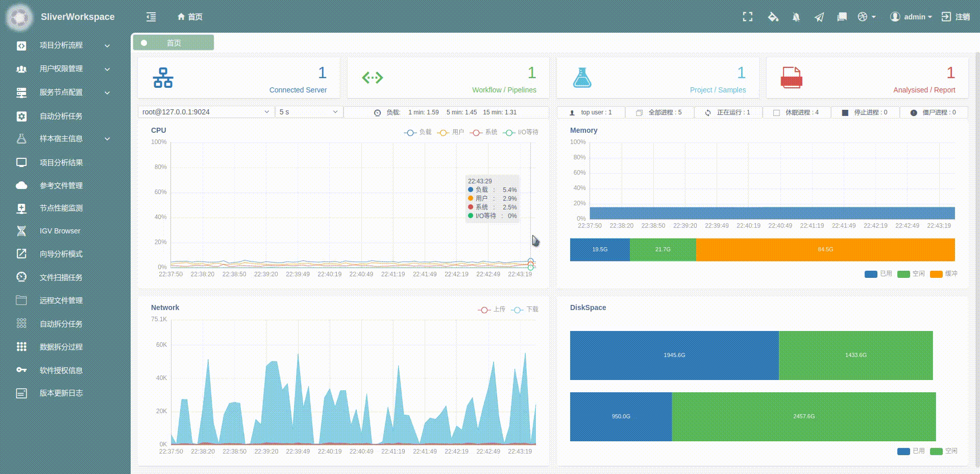The width and height of the screenshot is (980, 474).
Task: Click the 数据拆分过程 grid icon
Action: [21, 347]
